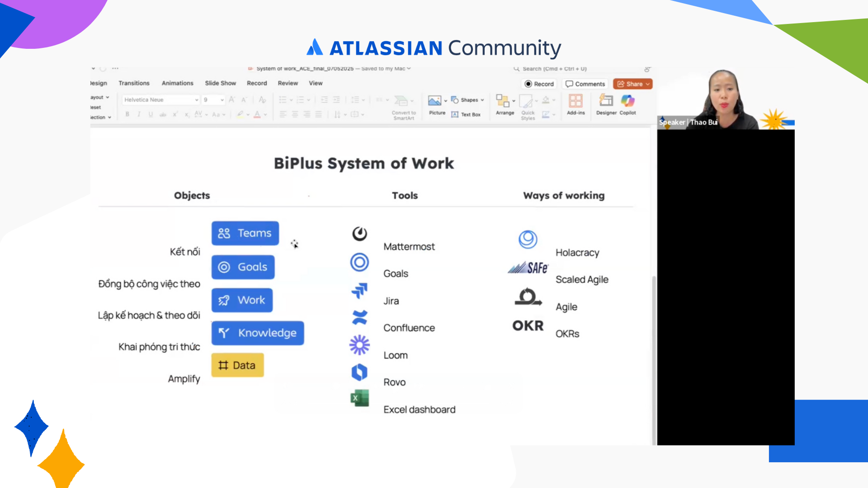Justify text alignment
The image size is (868, 488).
click(318, 114)
